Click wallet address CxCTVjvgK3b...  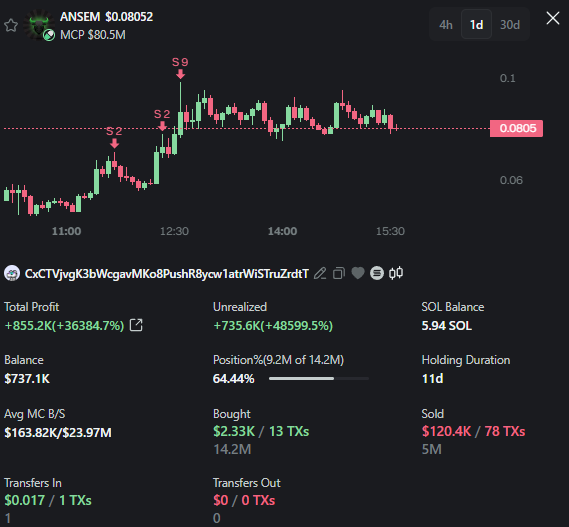pyautogui.click(x=167, y=274)
